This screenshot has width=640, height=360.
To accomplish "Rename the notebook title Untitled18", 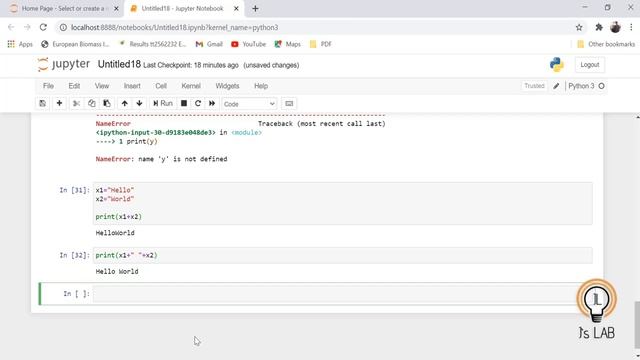I will [119, 64].
